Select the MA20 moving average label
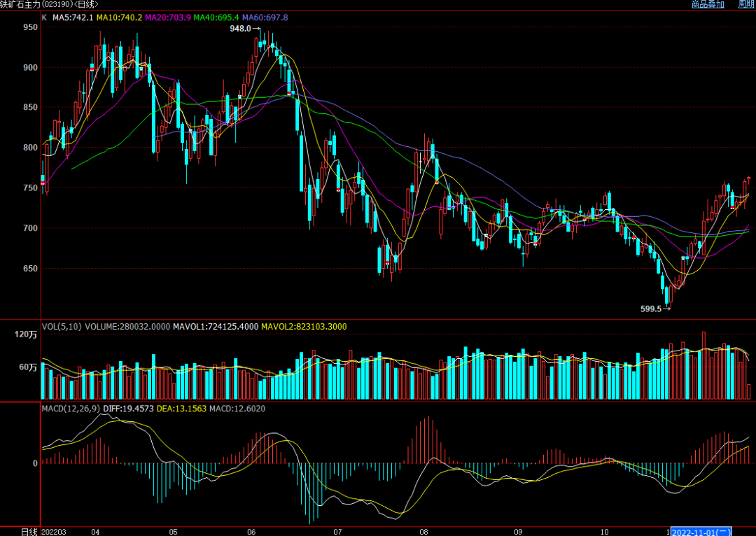Viewport: 756px width, 536px height. pyautogui.click(x=168, y=17)
